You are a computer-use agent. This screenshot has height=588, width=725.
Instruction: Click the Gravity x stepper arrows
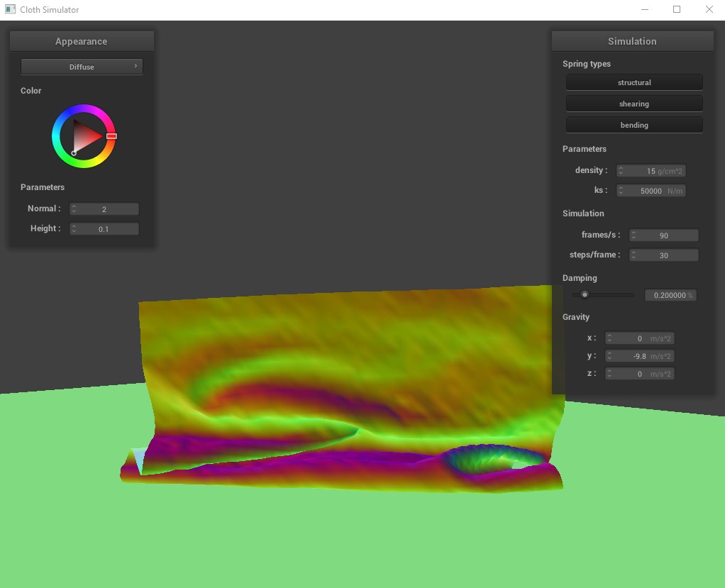(609, 338)
